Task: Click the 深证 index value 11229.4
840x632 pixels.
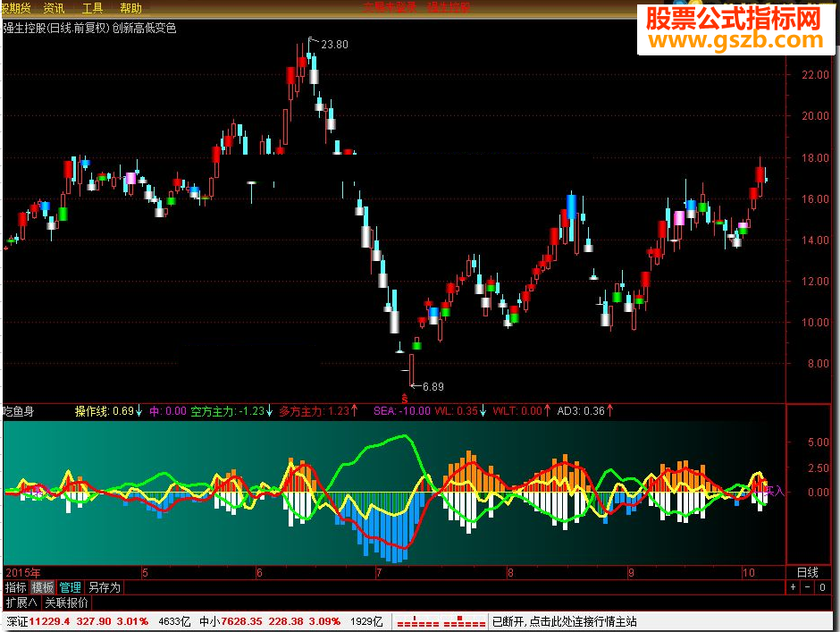Action: point(49,622)
